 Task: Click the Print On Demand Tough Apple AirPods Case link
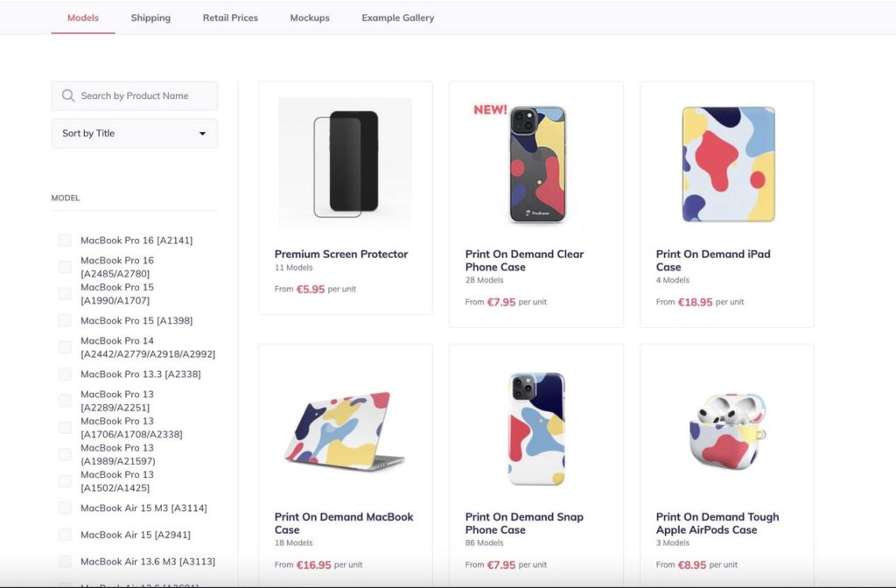pos(718,524)
